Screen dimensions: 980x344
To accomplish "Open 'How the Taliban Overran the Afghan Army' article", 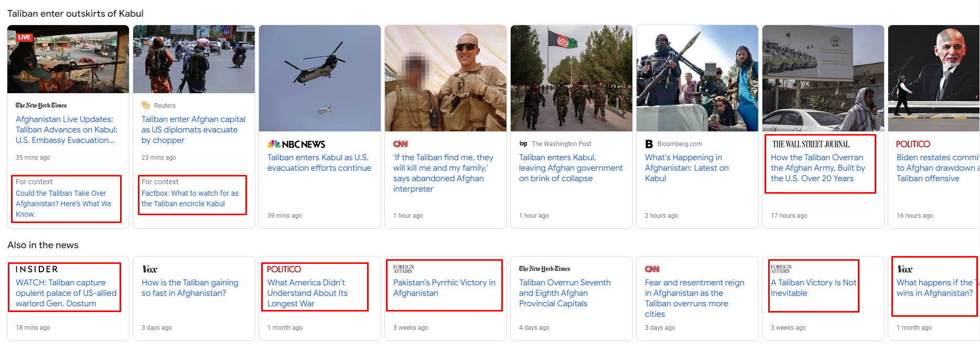I will (818, 168).
